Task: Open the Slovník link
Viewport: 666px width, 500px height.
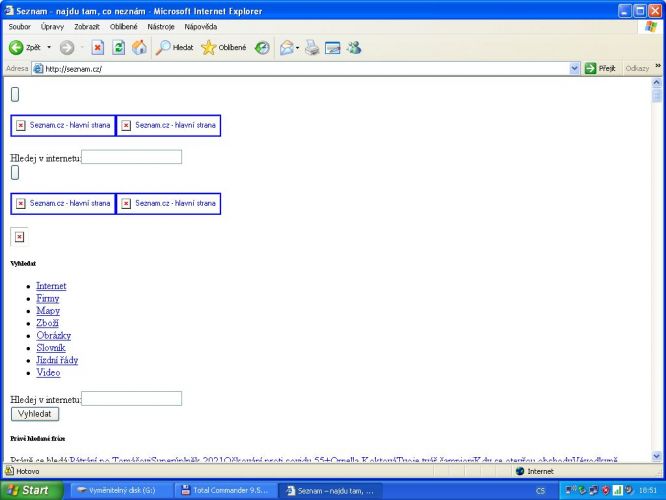Action: (x=51, y=347)
